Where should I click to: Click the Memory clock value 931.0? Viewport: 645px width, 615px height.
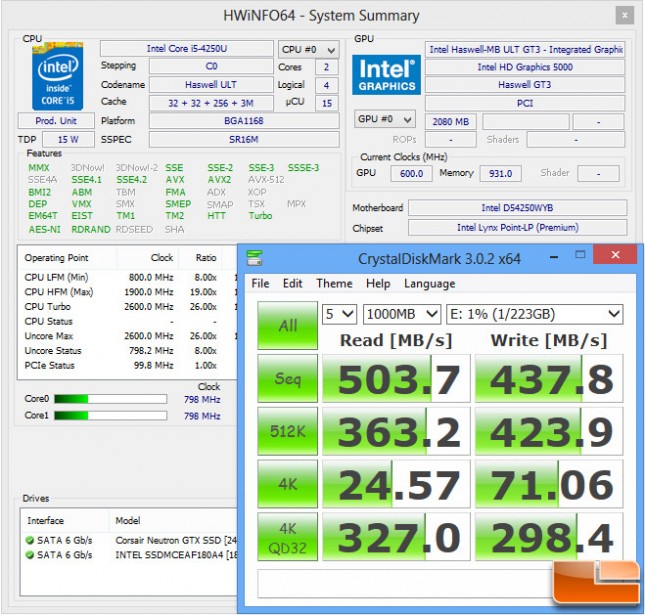click(x=501, y=174)
